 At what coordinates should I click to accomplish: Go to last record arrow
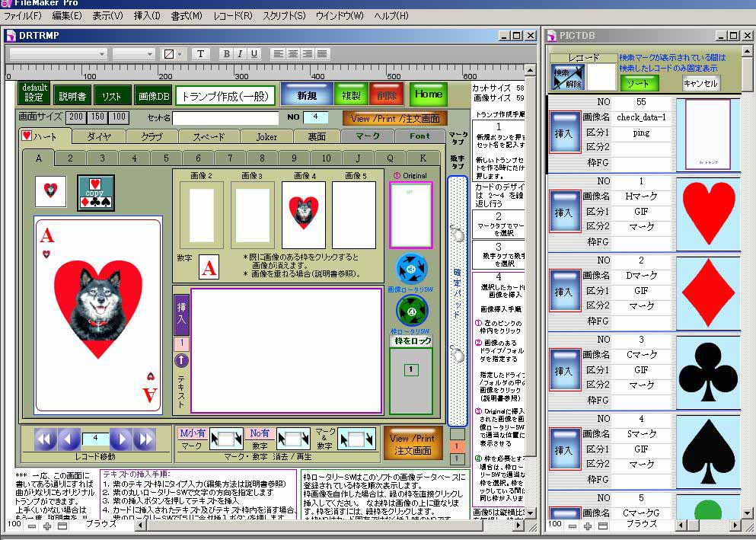144,439
